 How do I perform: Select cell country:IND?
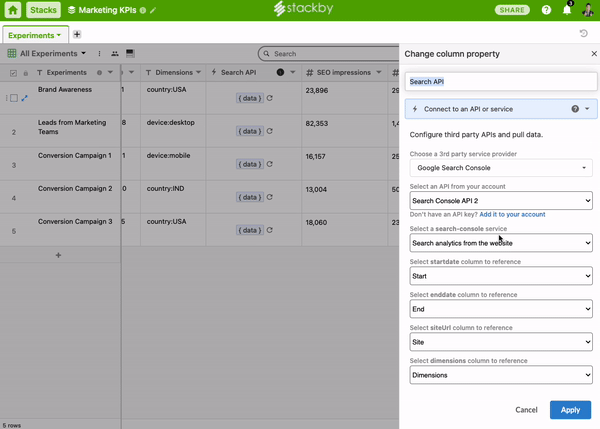173,197
